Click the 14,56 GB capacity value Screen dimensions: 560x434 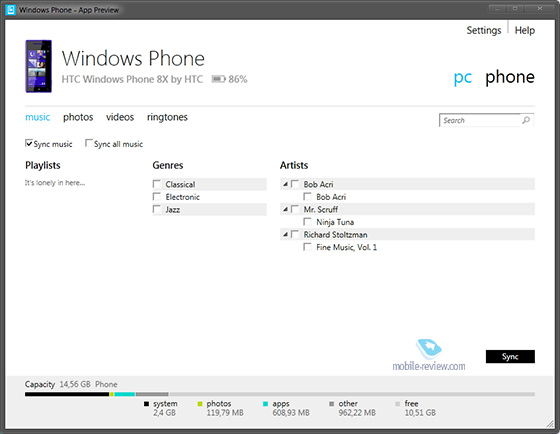(75, 384)
